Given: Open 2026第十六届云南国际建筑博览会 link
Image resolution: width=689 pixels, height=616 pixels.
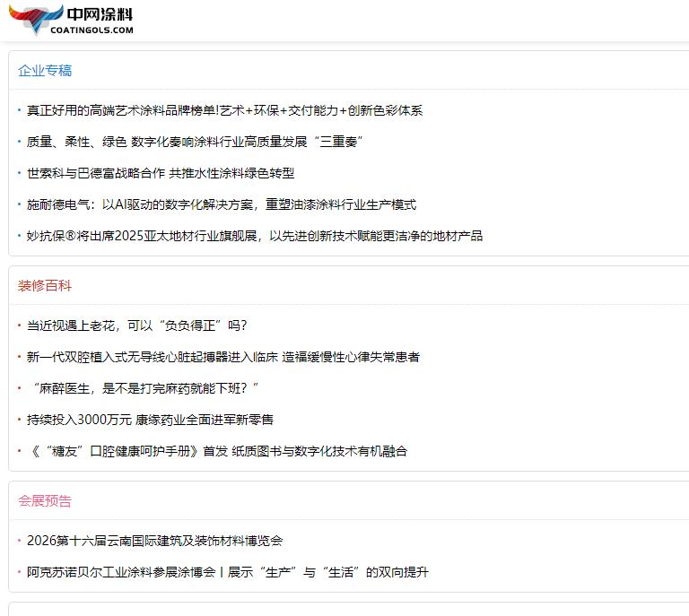Looking at the screenshot, I should 155,541.
